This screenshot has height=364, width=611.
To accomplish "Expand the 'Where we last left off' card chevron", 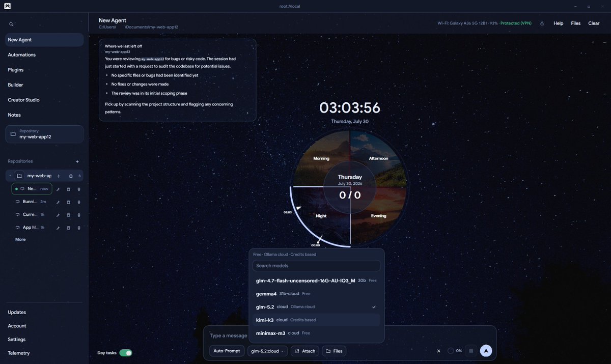I will (247, 113).
